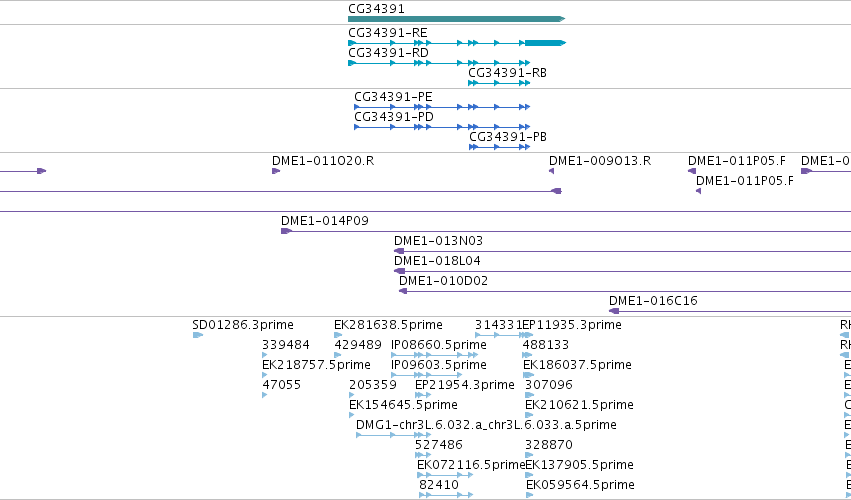Click the 205359 label
851x500 pixels.
373,385
